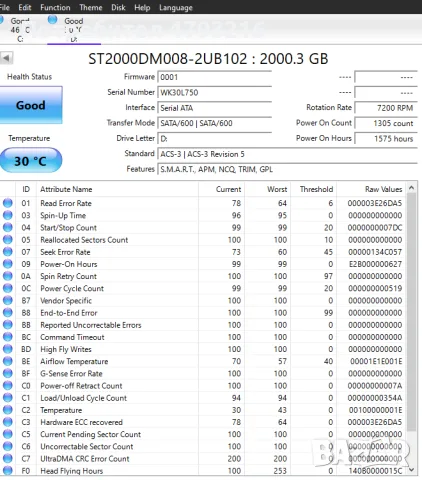
Task: Click the previous disk arrow button
Action: [6, 58]
